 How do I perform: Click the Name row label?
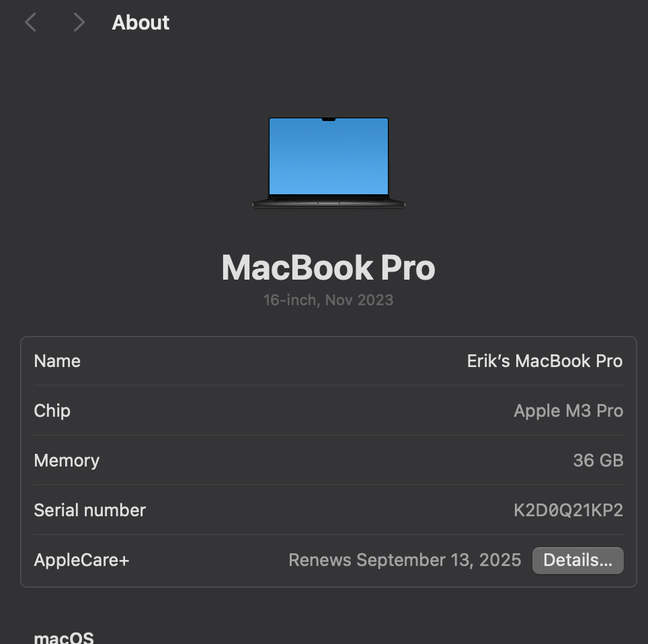click(x=57, y=361)
